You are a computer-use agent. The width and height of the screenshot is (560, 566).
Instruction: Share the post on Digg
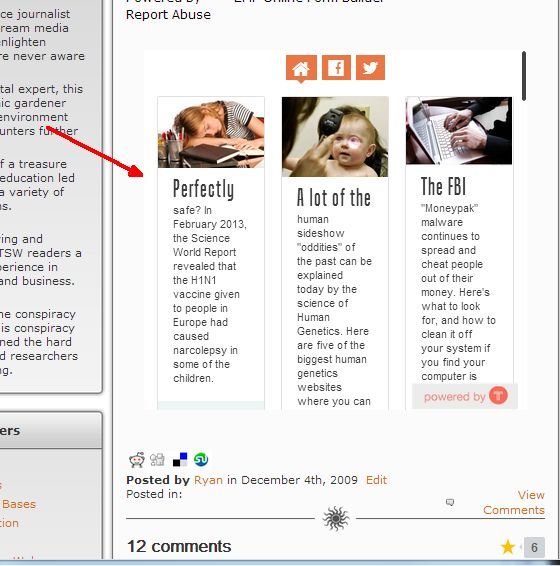[x=157, y=459]
